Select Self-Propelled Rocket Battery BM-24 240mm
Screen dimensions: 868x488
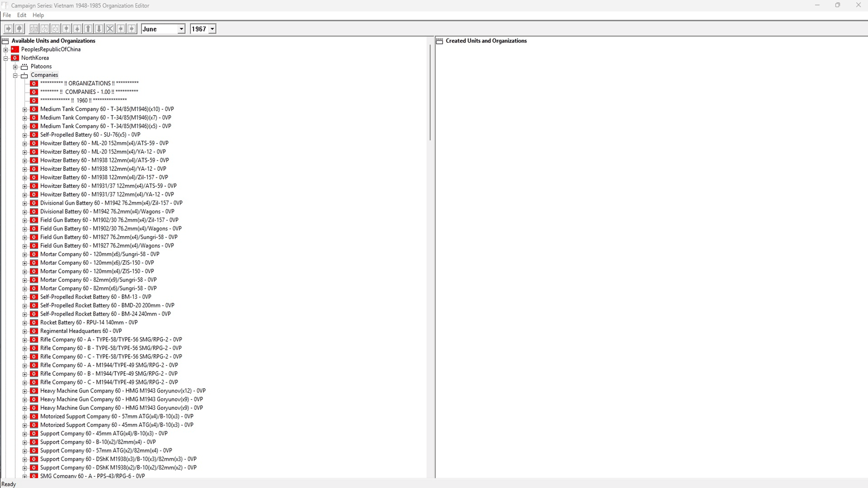pyautogui.click(x=105, y=314)
